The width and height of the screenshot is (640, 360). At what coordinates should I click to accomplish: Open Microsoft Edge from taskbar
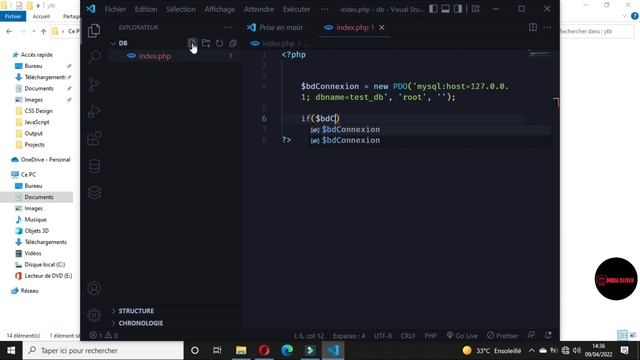pos(287,350)
